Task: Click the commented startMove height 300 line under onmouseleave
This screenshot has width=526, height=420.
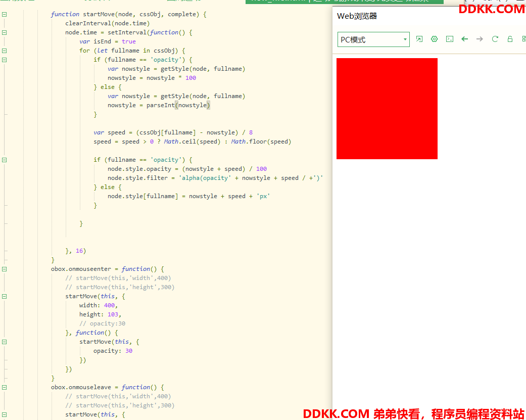Action: tap(120, 405)
